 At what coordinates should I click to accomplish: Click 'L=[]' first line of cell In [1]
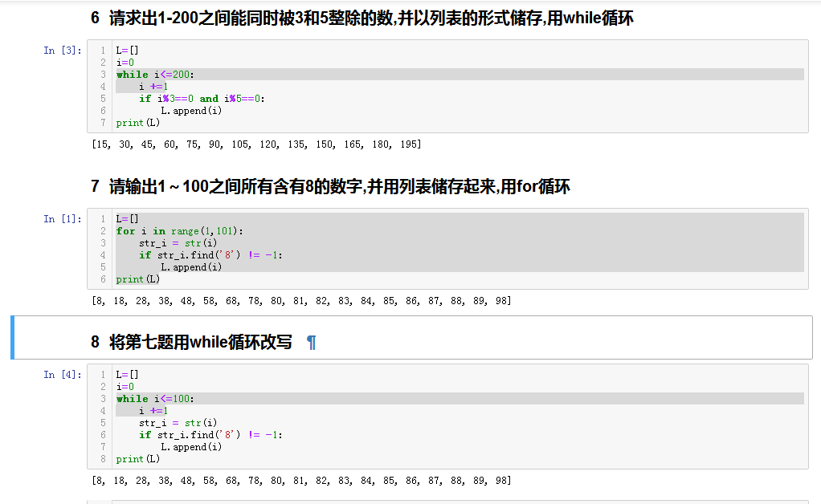pyautogui.click(x=127, y=218)
